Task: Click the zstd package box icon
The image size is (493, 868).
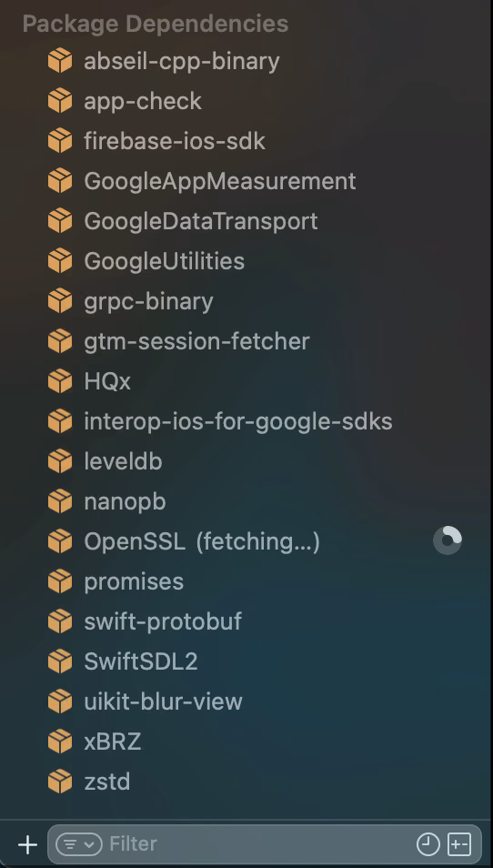Action: coord(60,781)
